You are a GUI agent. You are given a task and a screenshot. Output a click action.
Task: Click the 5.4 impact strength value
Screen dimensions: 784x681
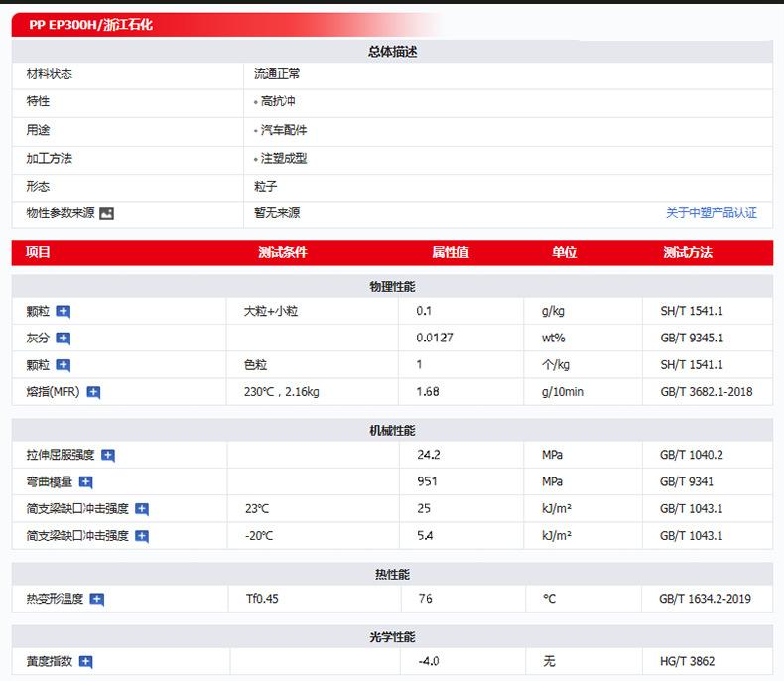point(425,535)
